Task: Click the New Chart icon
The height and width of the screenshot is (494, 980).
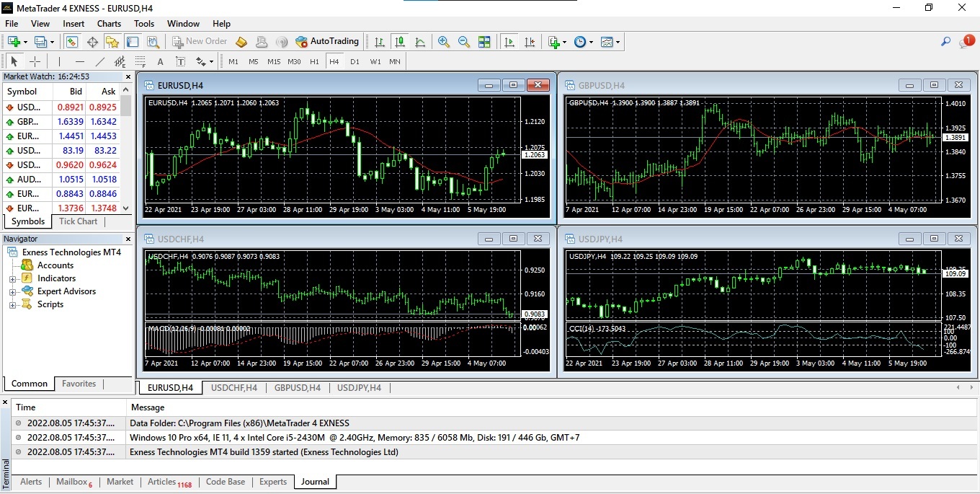Action: [14, 42]
